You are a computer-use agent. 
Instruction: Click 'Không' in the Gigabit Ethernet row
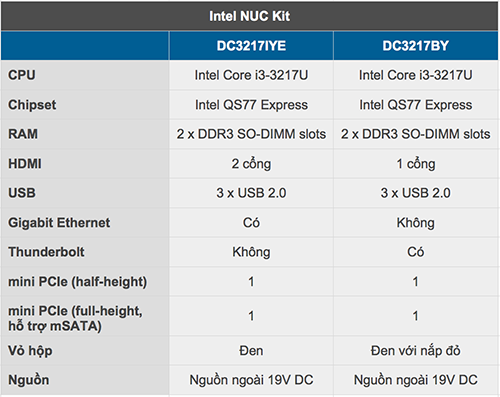click(416, 223)
